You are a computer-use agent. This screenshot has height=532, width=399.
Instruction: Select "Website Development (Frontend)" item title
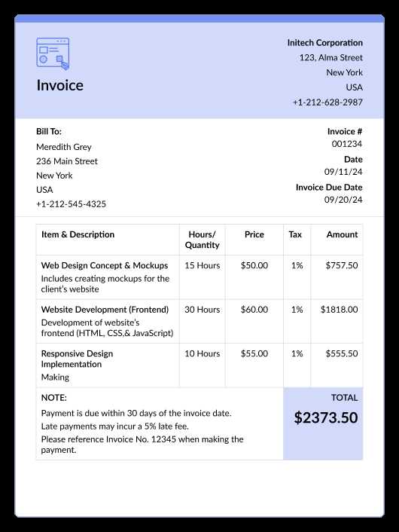click(105, 310)
